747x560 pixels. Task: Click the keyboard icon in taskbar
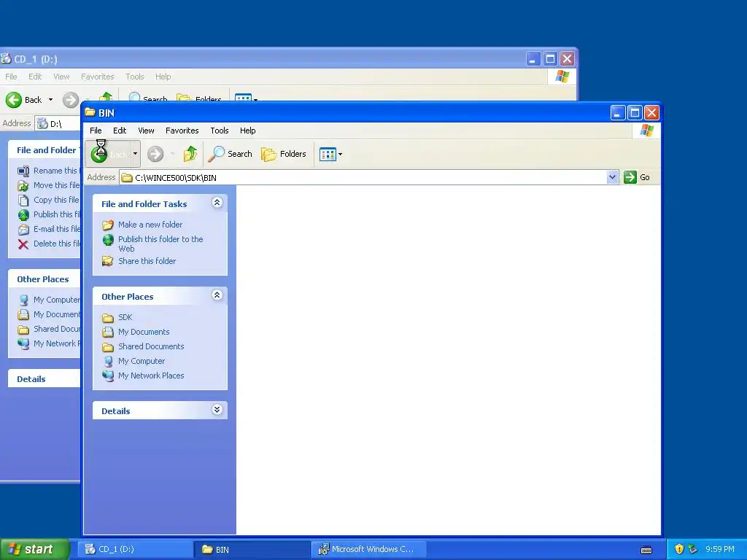pos(646,550)
